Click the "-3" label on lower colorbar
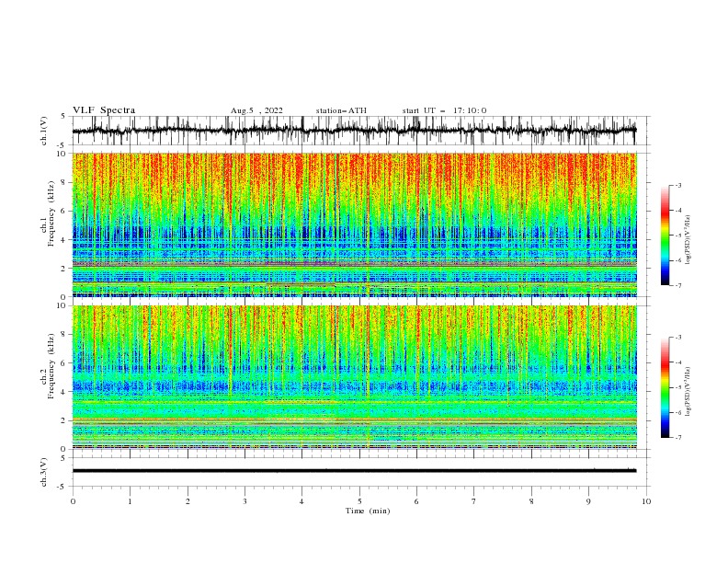728x563 pixels. [678, 338]
